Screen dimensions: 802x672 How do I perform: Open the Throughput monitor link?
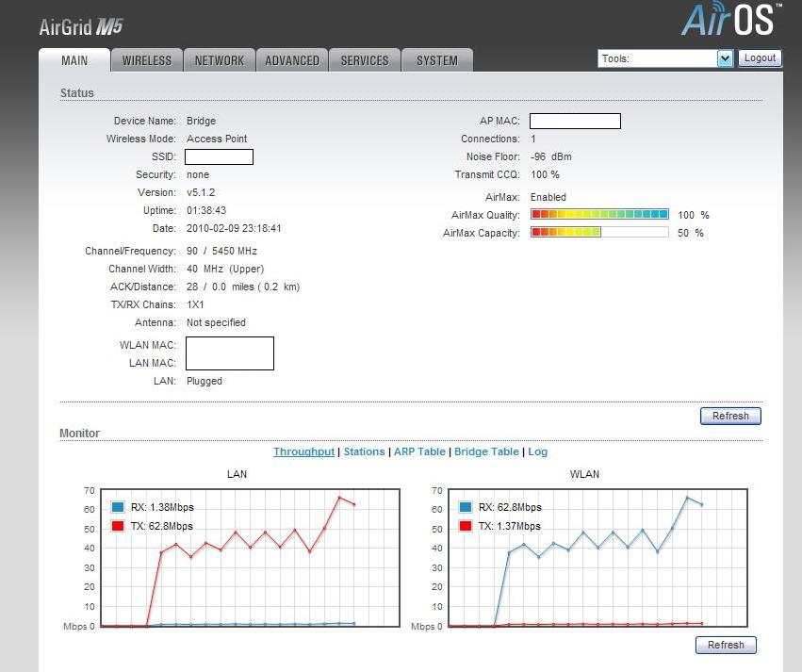(x=303, y=451)
